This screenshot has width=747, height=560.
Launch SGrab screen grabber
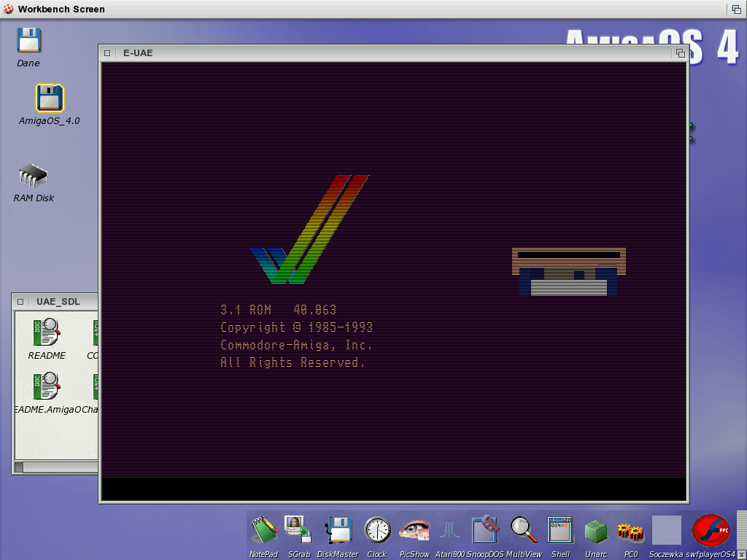[x=298, y=529]
